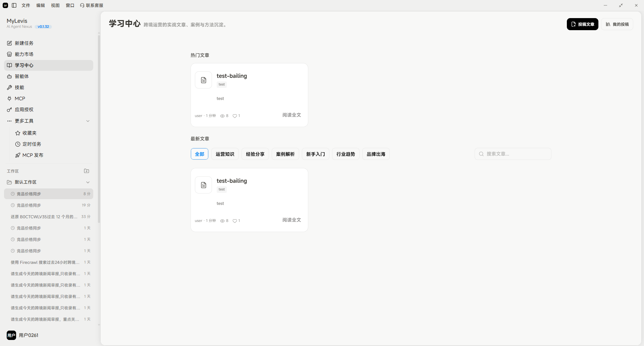Click view count eye in hot article
The width and height of the screenshot is (644, 346).
pos(222,116)
